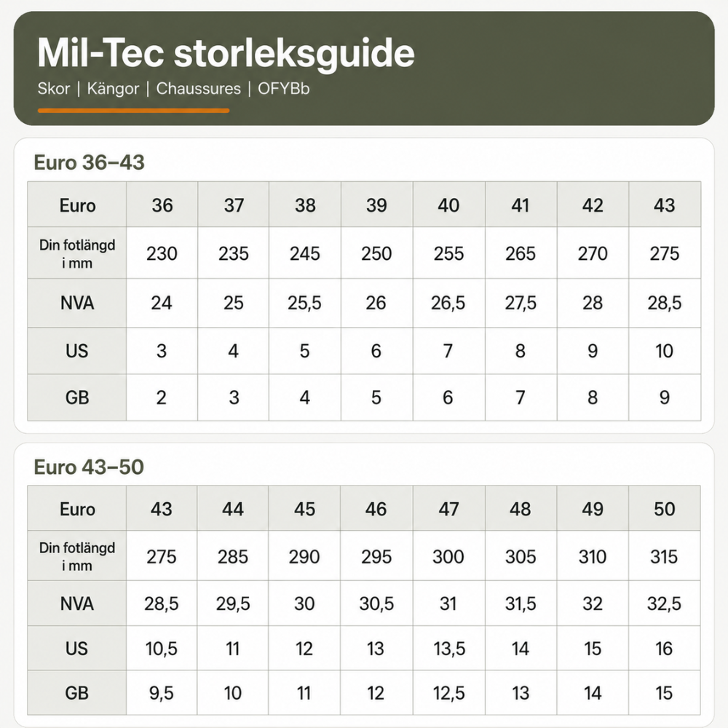This screenshot has height=728, width=728.
Task: Select the Euro 36–43 section heading
Action: point(89,162)
